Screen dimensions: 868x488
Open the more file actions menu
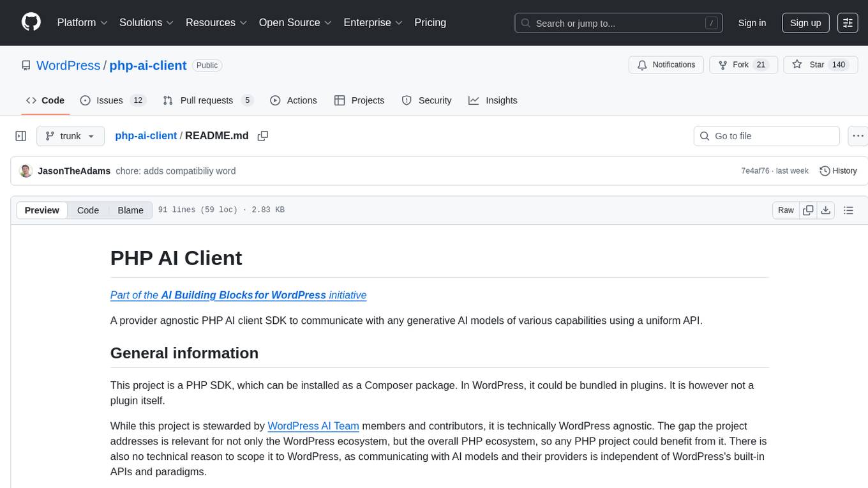click(x=858, y=136)
